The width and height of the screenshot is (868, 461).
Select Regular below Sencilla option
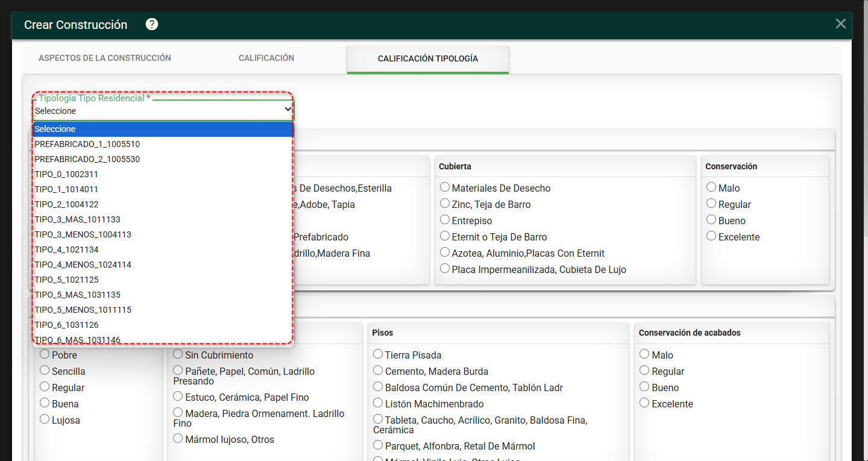point(45,387)
